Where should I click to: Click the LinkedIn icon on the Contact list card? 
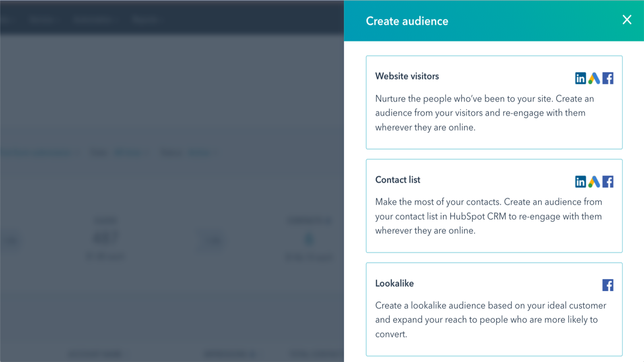[581, 182]
